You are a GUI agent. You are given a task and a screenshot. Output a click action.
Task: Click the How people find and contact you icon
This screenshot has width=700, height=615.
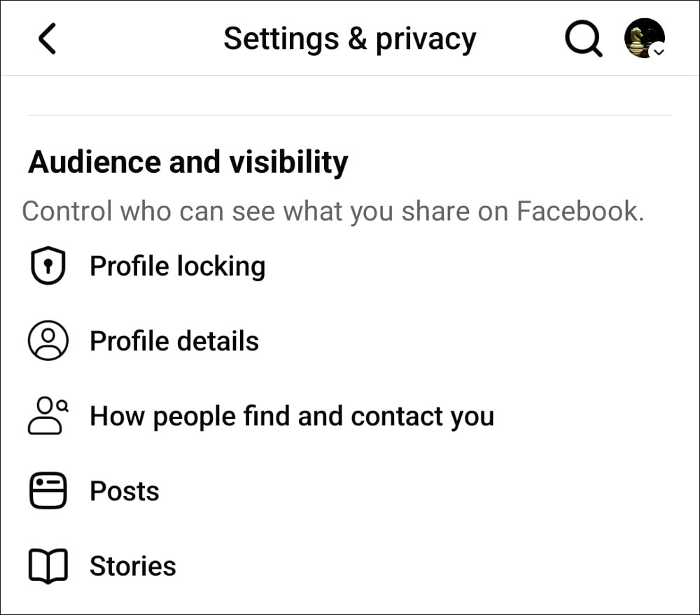48,416
